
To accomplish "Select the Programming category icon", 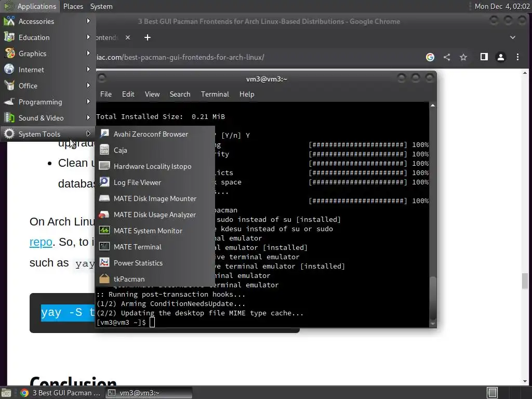I will coord(9,101).
